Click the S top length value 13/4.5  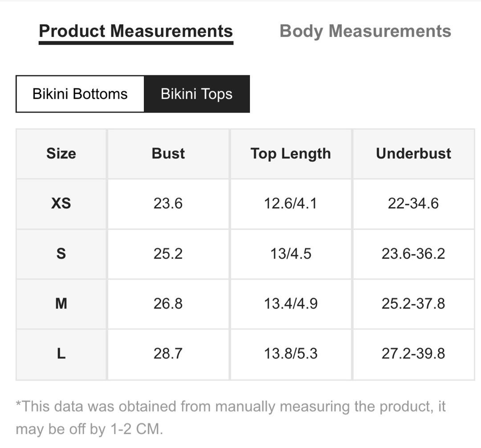[290, 254]
